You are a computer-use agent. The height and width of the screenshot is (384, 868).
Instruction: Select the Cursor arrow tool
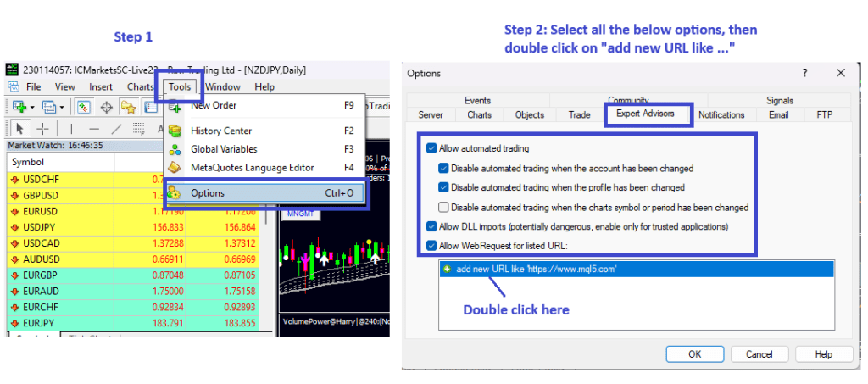click(19, 129)
